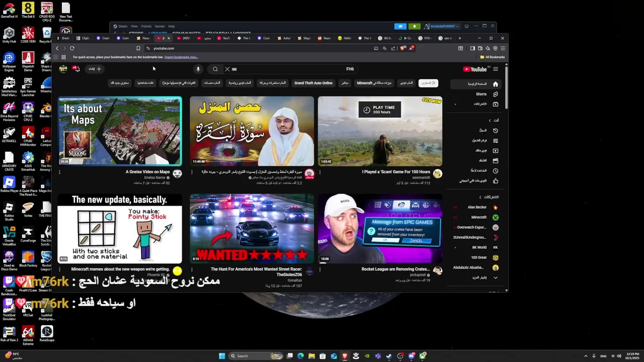Viewport: 644px width, 362px height.
Task: Open the translate page icon in address bar
Action: [x=384, y=48]
